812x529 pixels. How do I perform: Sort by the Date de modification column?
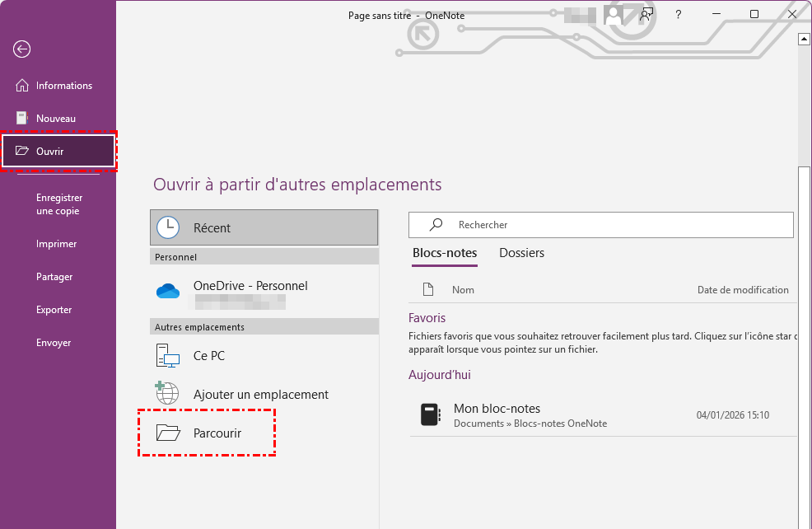pyautogui.click(x=742, y=290)
